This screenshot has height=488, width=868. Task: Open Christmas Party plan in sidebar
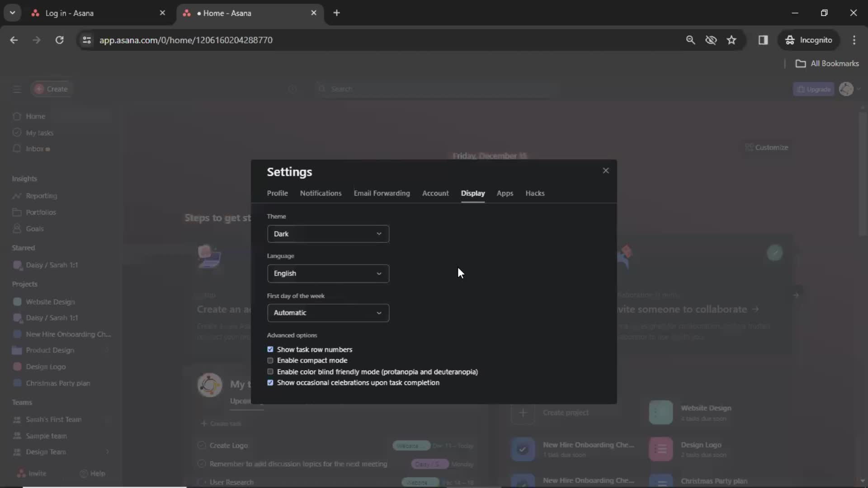pos(58,383)
